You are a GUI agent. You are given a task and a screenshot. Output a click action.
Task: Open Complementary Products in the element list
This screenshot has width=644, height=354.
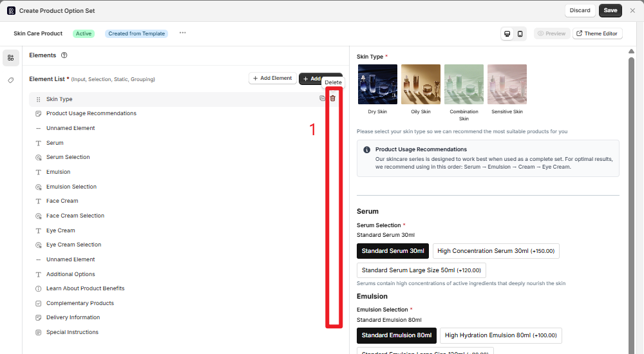[80, 303]
